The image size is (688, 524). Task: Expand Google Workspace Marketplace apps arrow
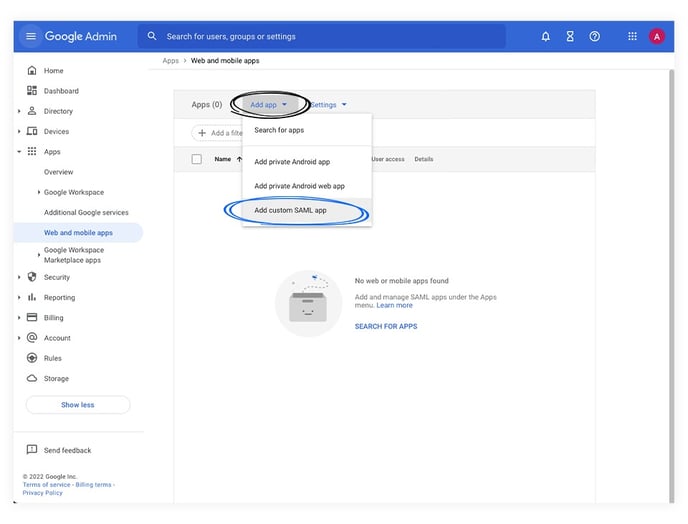39,255
